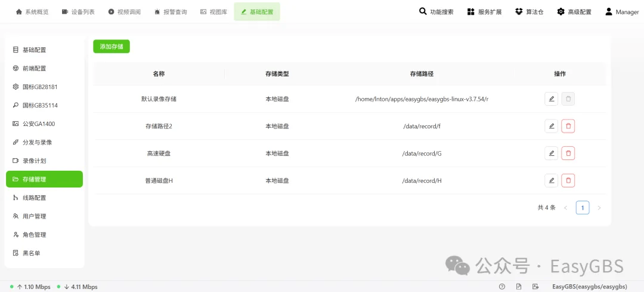644x292 pixels.
Task: Open 功能搜索 search
Action: [x=436, y=12]
